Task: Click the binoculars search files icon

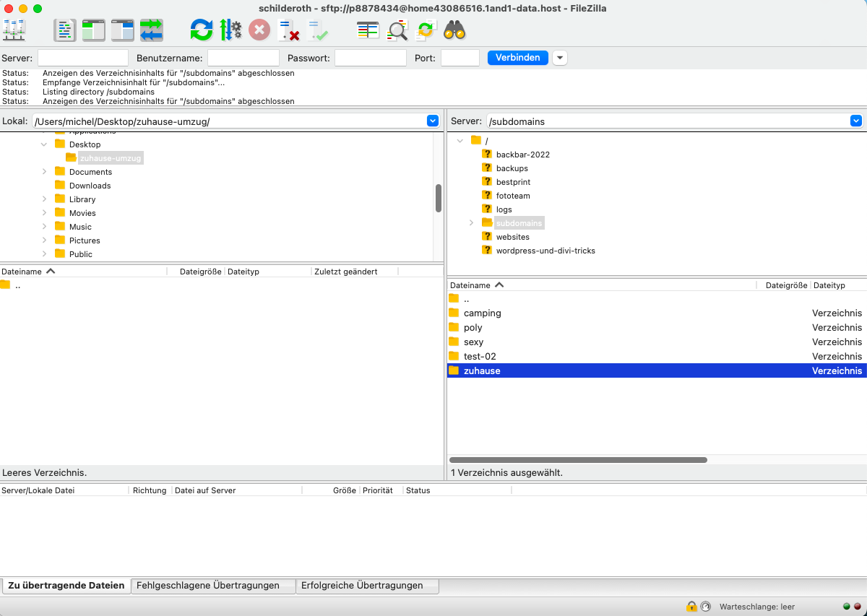Action: pos(454,30)
